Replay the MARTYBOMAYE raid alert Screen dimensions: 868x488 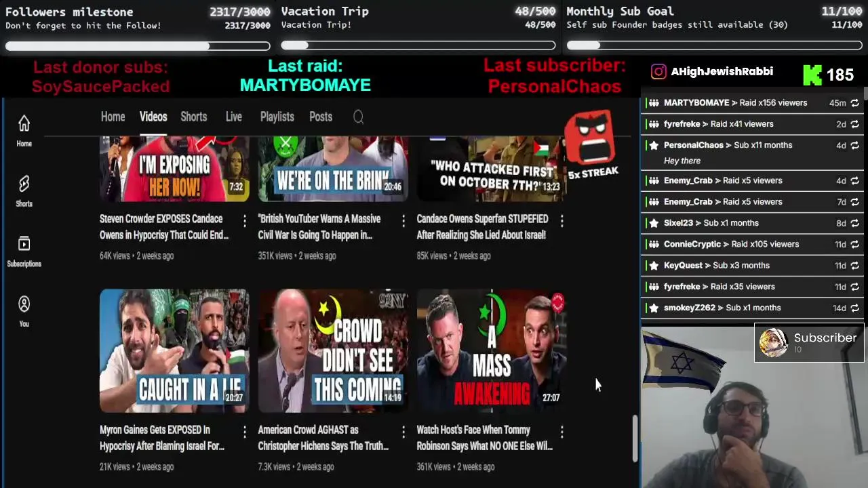click(854, 103)
